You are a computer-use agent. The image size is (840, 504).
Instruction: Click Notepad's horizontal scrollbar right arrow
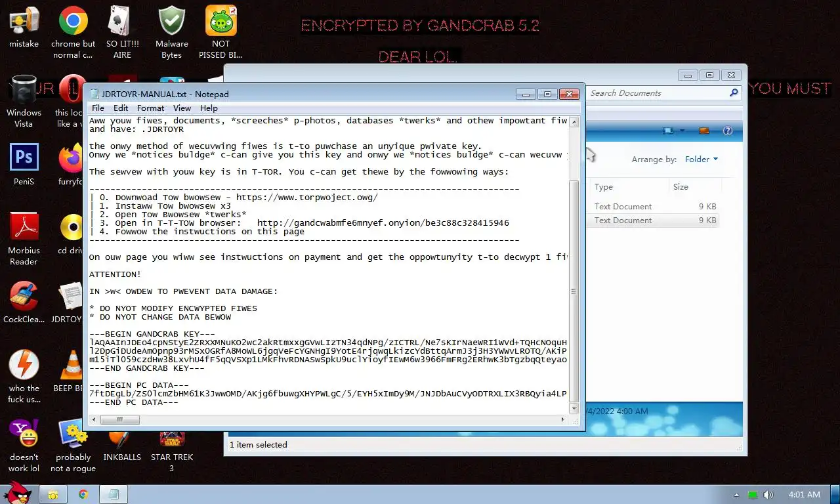pyautogui.click(x=562, y=420)
